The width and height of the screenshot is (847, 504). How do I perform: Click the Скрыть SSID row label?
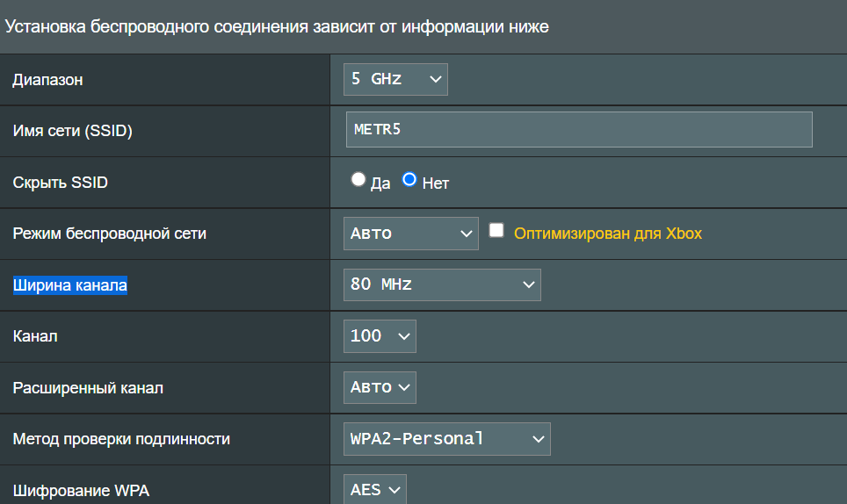(61, 183)
